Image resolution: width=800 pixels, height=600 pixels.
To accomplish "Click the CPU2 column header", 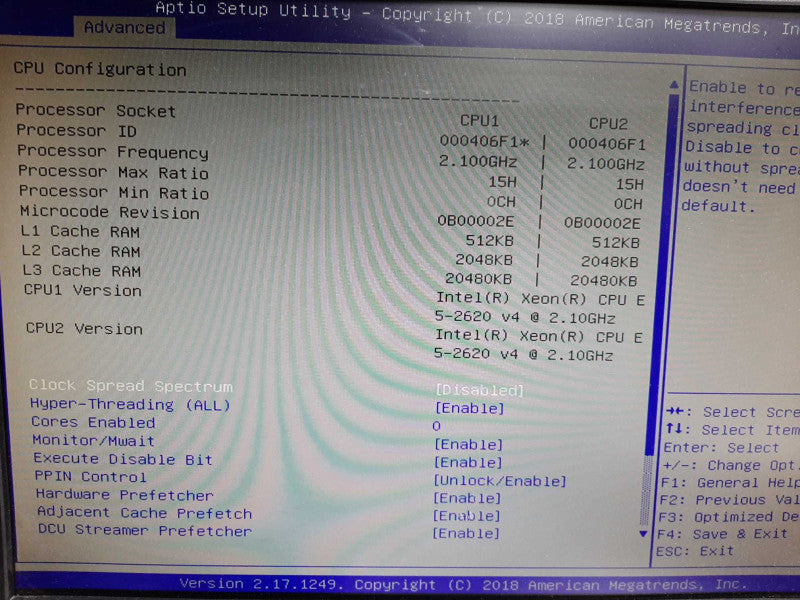I will pyautogui.click(x=608, y=123).
